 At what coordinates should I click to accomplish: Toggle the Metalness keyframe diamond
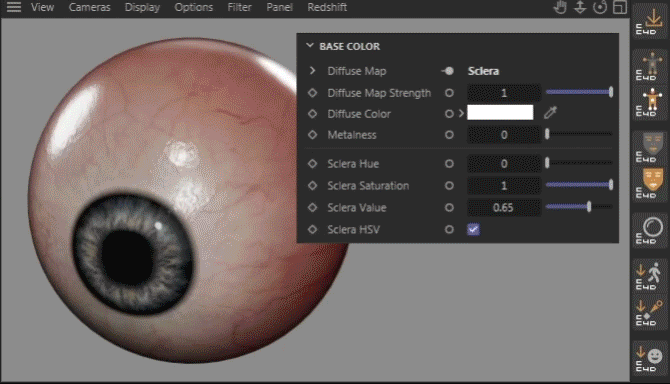(x=312, y=135)
